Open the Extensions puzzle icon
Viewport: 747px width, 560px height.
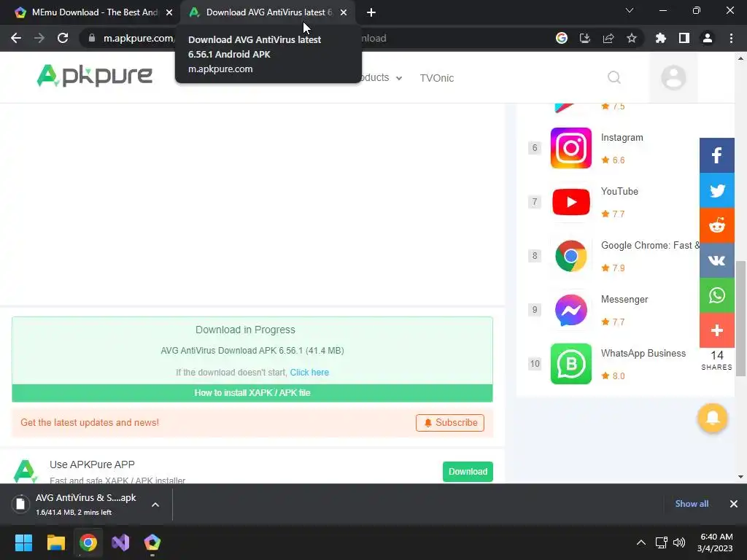tap(661, 38)
